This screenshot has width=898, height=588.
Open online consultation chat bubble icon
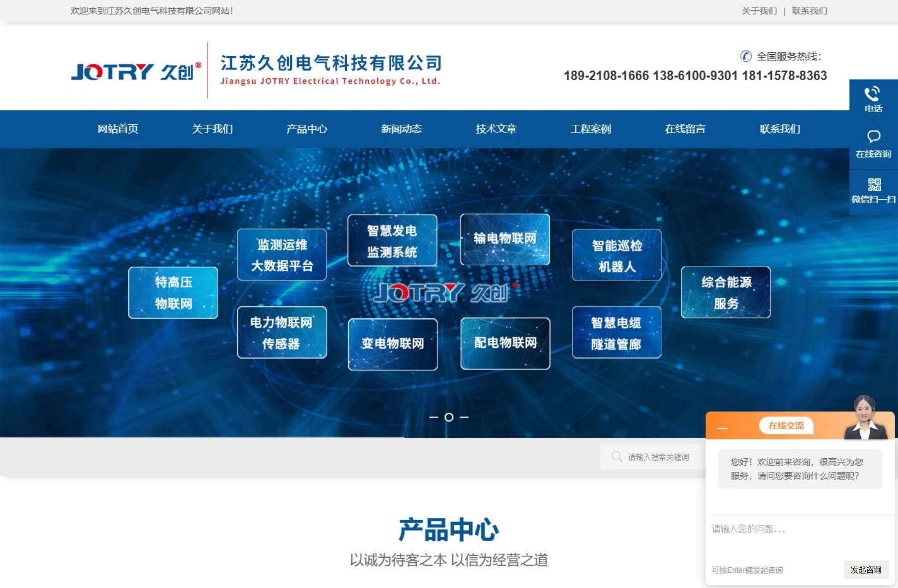point(873,137)
